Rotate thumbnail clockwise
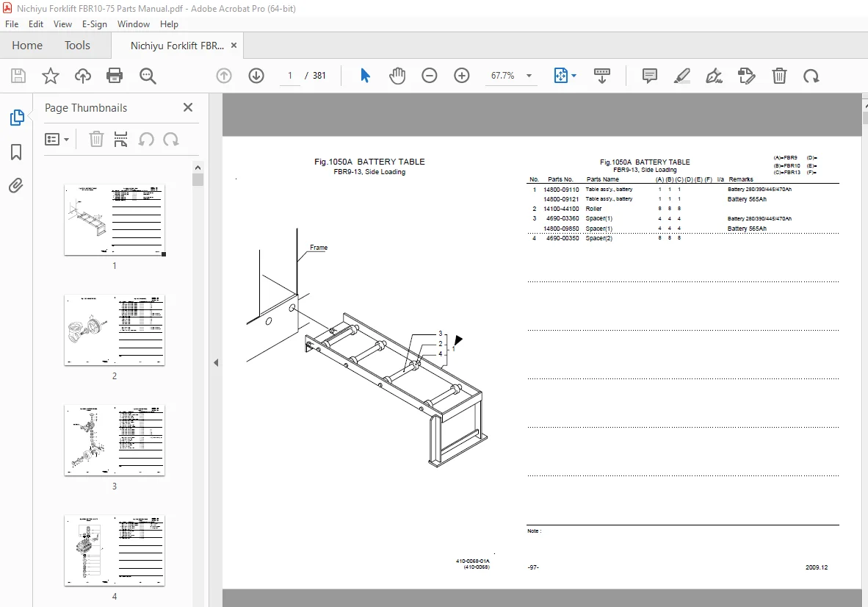Viewport: 868px width, 607px height. (171, 139)
